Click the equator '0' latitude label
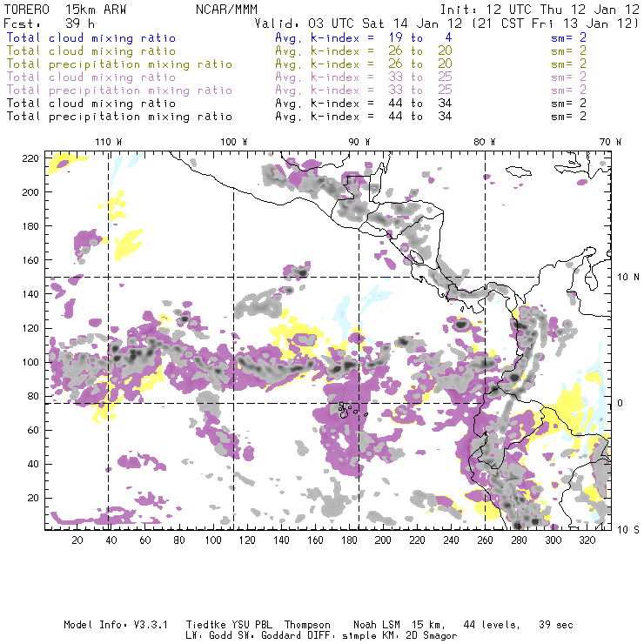 pyautogui.click(x=621, y=403)
